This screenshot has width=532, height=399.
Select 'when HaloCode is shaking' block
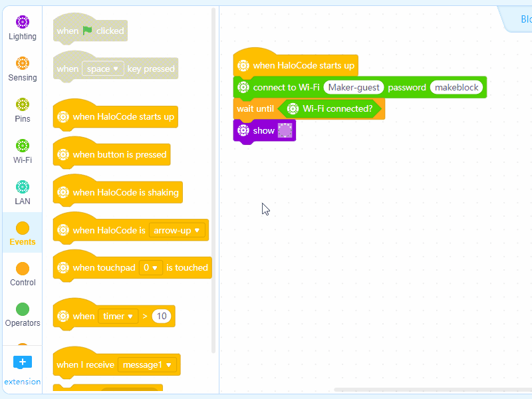[118, 192]
